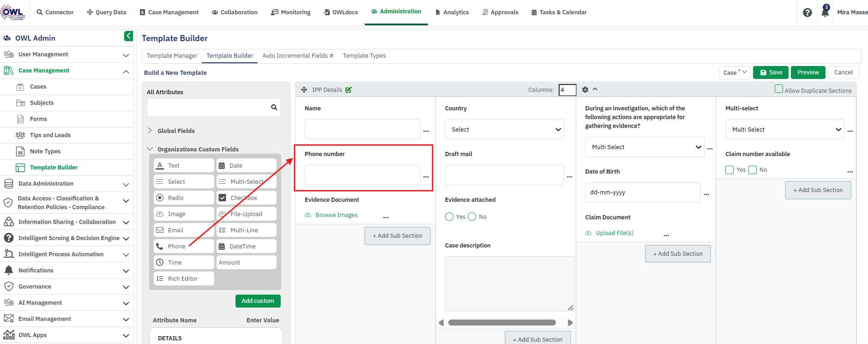This screenshot has width=868, height=344.
Task: Click the help question mark icon
Action: pyautogui.click(x=807, y=12)
